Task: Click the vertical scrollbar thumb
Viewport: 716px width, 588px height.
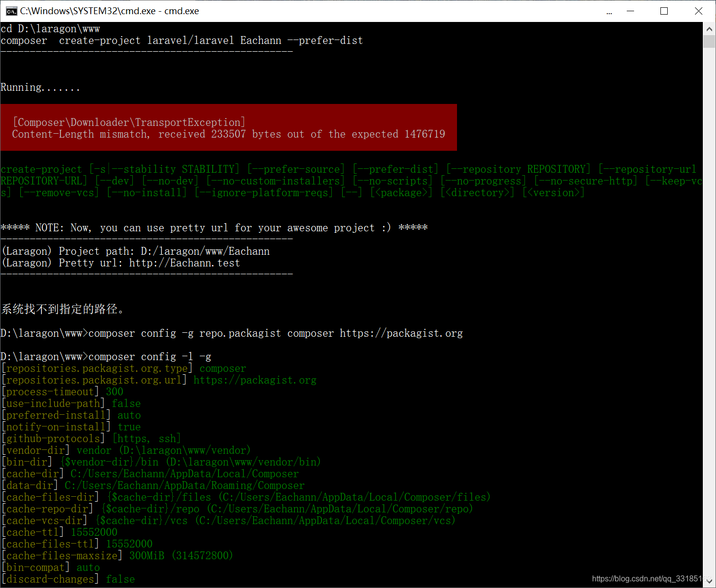Action: click(709, 41)
